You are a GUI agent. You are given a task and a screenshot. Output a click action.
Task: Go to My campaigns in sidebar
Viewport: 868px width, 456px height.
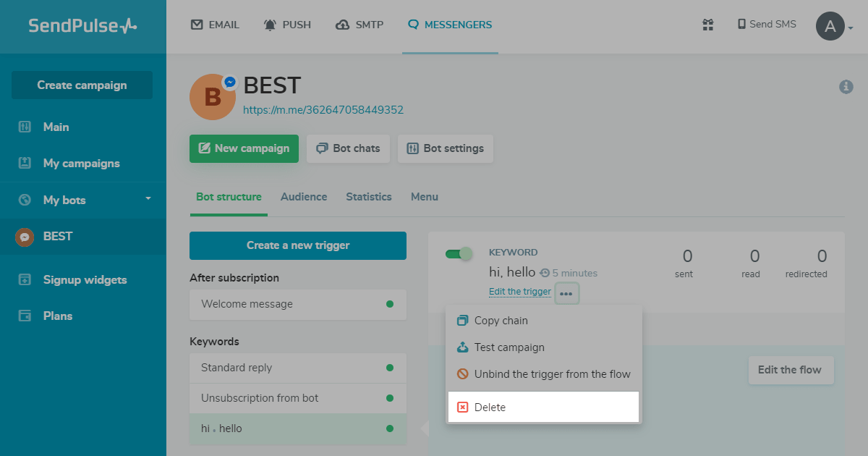83,163
